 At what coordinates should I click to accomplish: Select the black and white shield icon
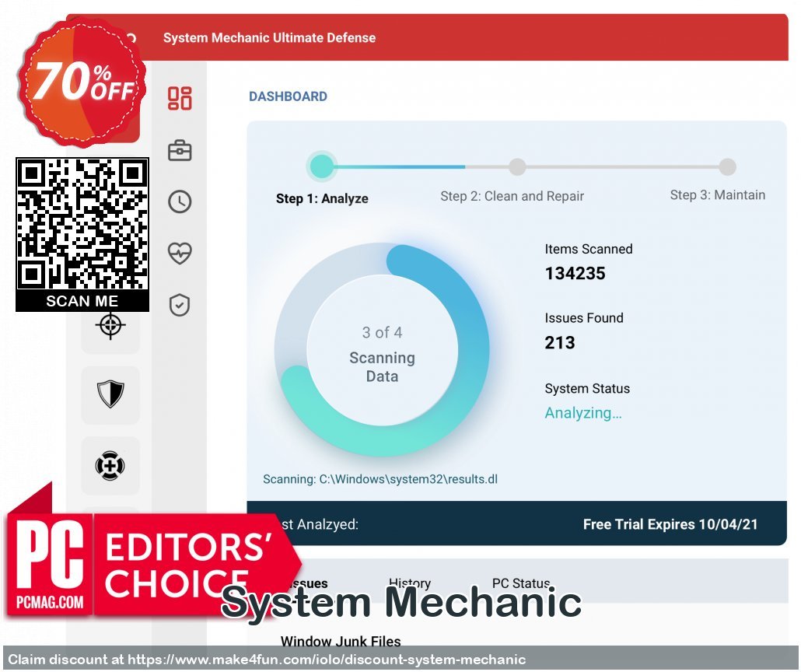pyautogui.click(x=110, y=394)
